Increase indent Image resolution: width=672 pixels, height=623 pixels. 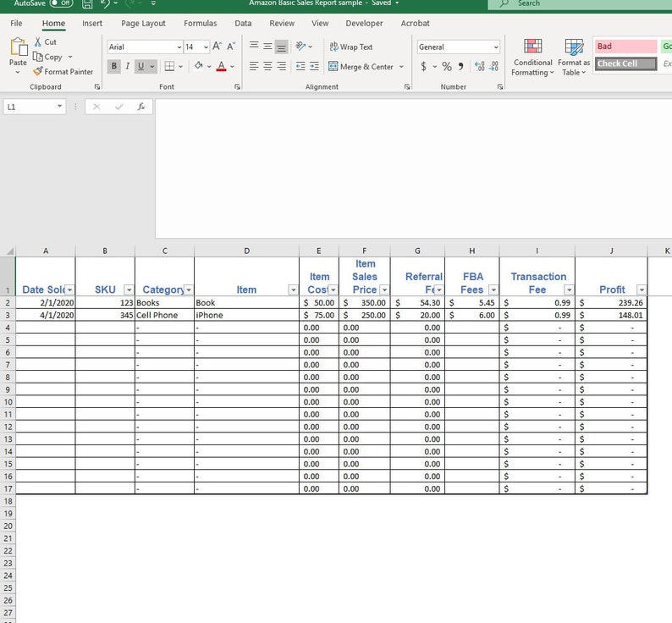click(314, 66)
